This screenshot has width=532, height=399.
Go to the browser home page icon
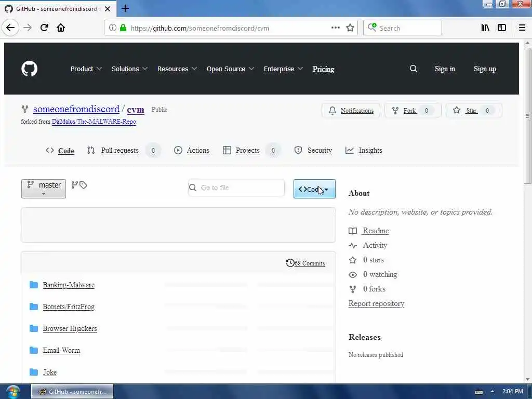pos(61,28)
